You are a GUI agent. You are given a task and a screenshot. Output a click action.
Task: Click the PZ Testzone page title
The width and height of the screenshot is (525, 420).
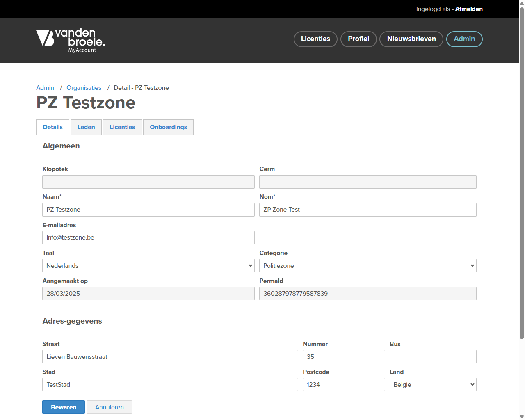click(86, 103)
